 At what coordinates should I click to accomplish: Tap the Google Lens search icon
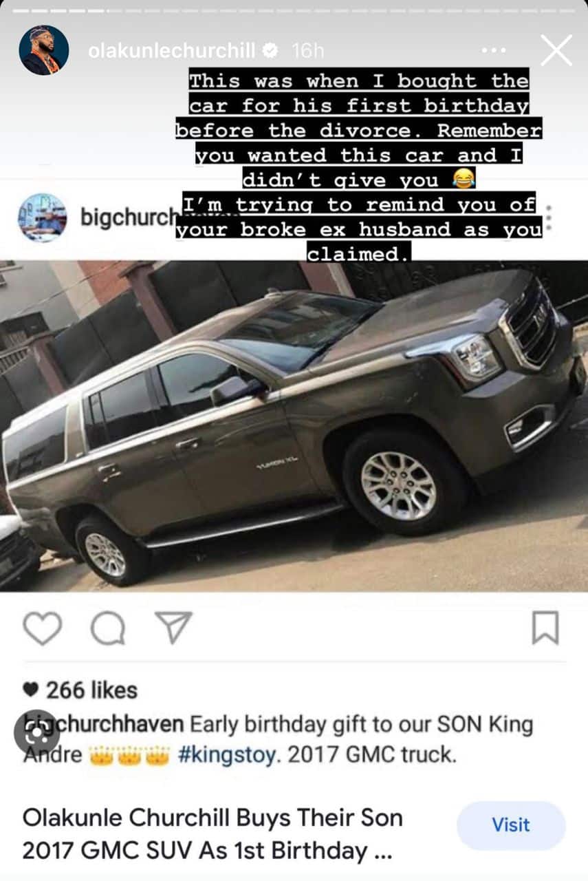(x=37, y=733)
